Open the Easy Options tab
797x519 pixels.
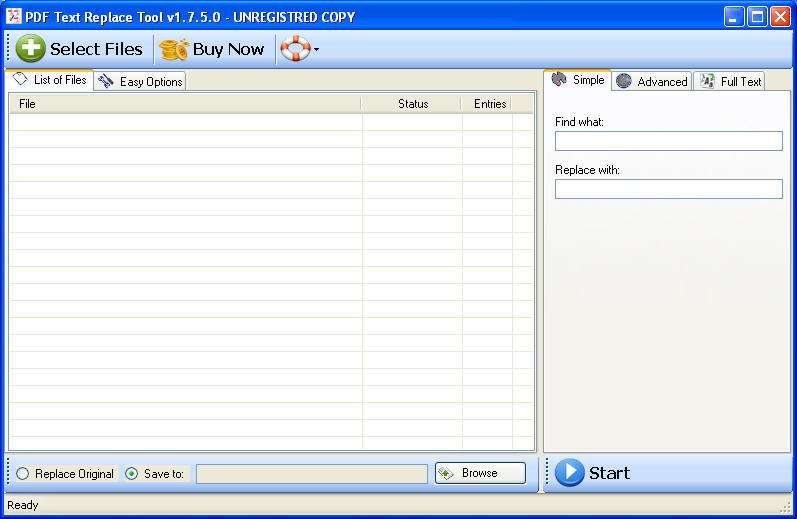coord(140,81)
